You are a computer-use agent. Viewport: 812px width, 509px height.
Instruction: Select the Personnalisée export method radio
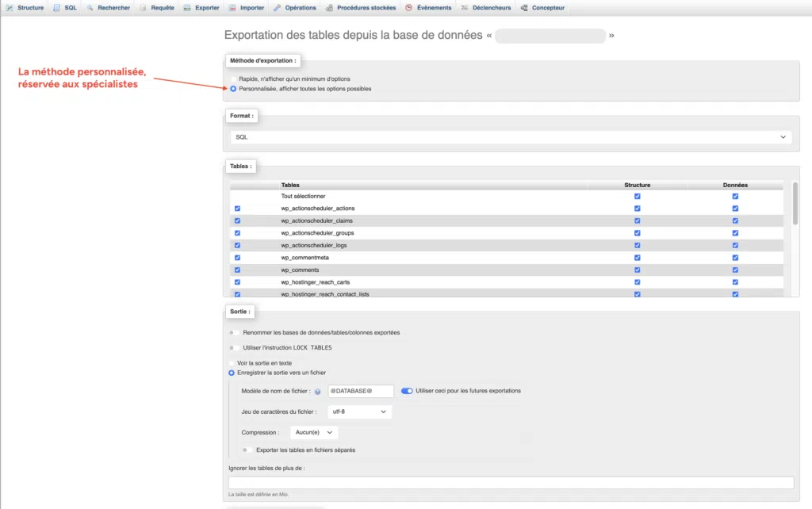coord(234,89)
